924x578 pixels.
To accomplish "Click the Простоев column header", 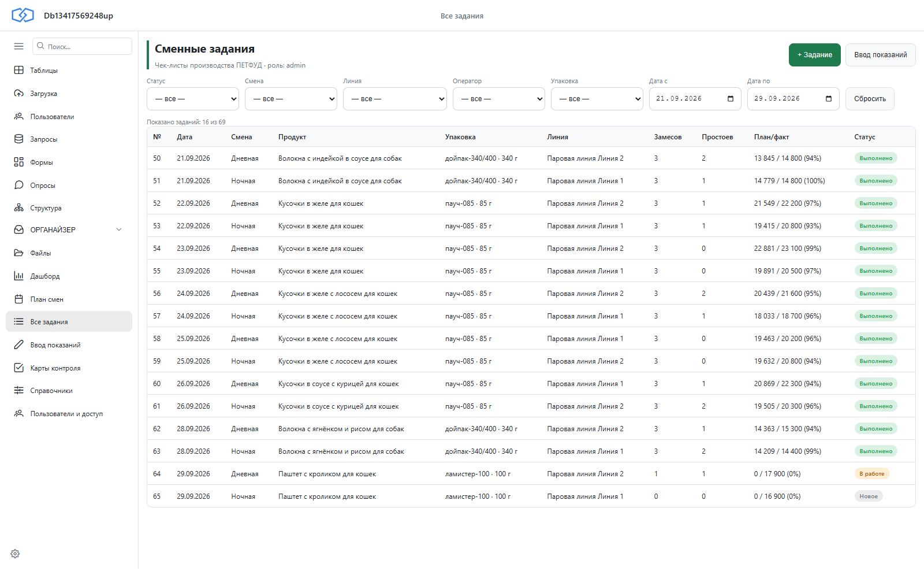I will 717,137.
